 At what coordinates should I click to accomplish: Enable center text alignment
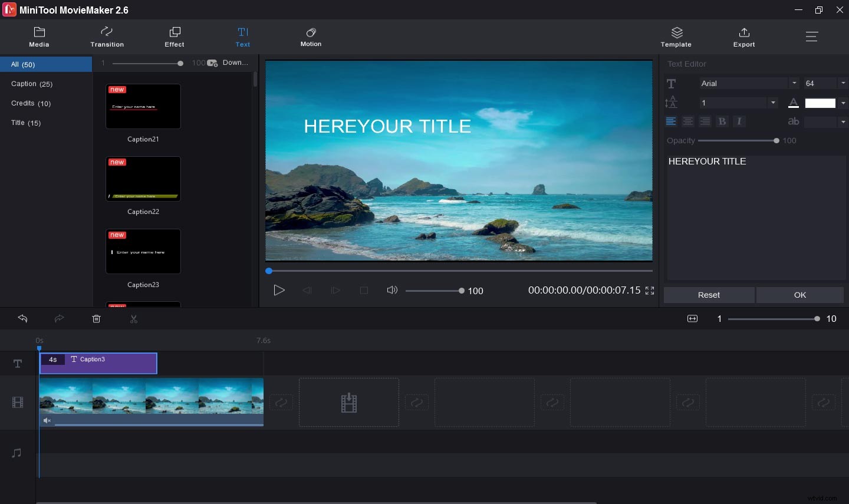click(x=688, y=121)
